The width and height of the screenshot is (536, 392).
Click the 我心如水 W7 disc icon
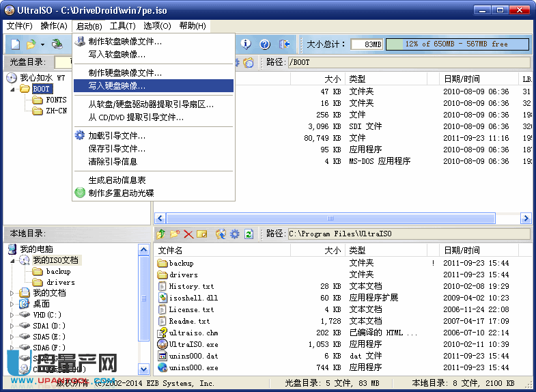tap(12, 78)
